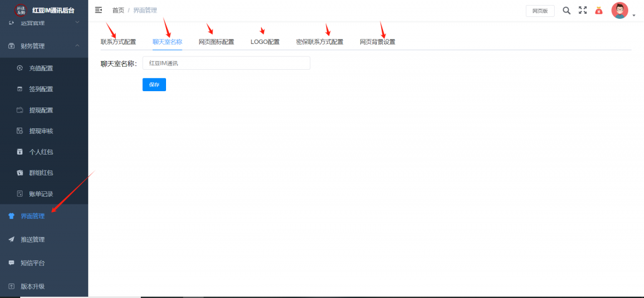Open the 网页图标配置 tab

[216, 42]
